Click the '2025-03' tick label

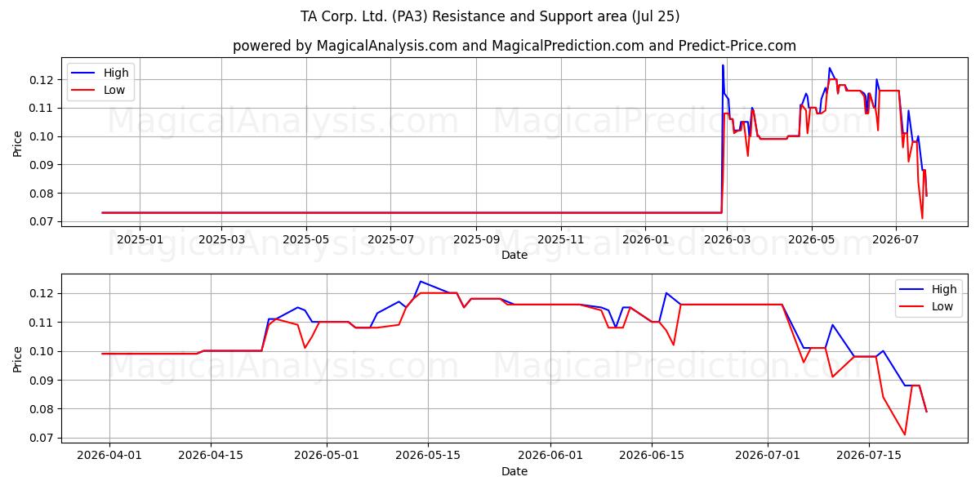[x=222, y=239]
